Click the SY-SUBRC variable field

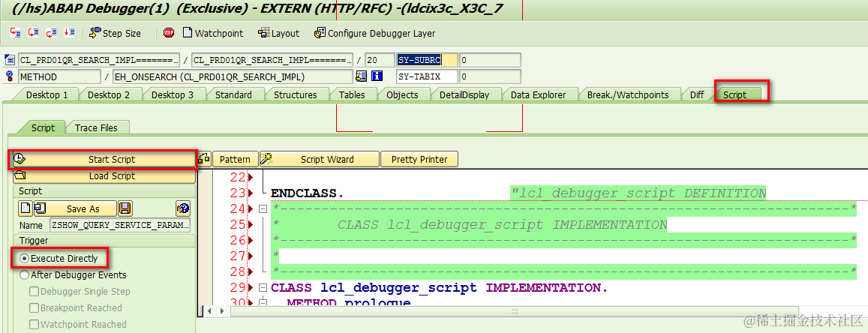coord(428,60)
